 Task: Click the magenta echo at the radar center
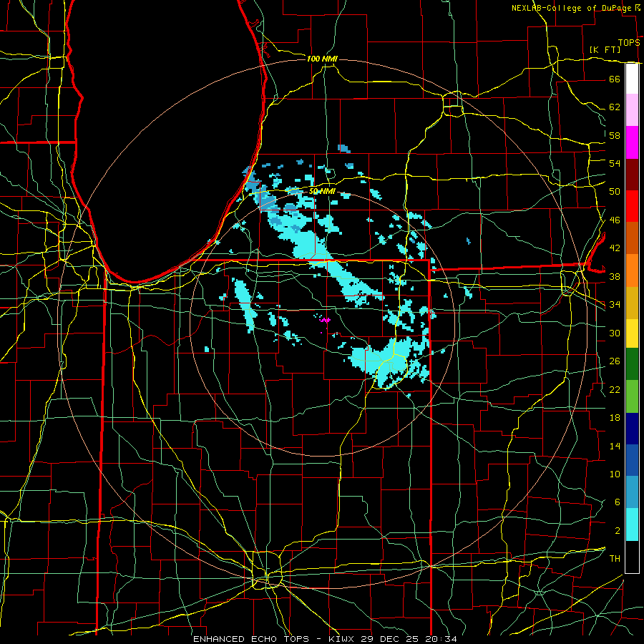click(326, 320)
